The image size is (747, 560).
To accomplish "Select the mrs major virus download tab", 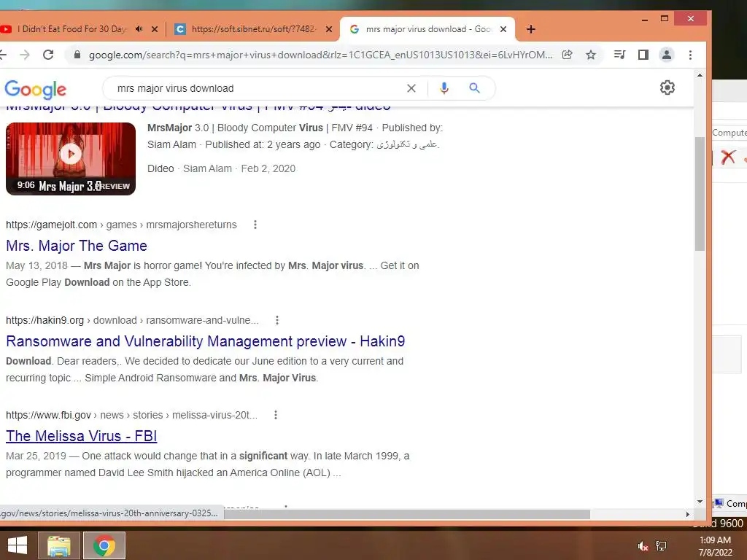I will (x=427, y=29).
